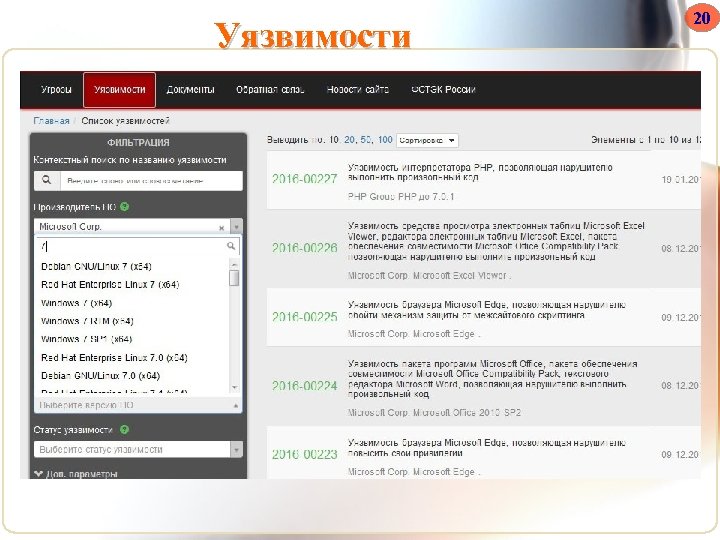Image resolution: width=720 pixels, height=540 pixels.
Task: Open ФСТЭК России in the navbar
Action: pyautogui.click(x=443, y=90)
